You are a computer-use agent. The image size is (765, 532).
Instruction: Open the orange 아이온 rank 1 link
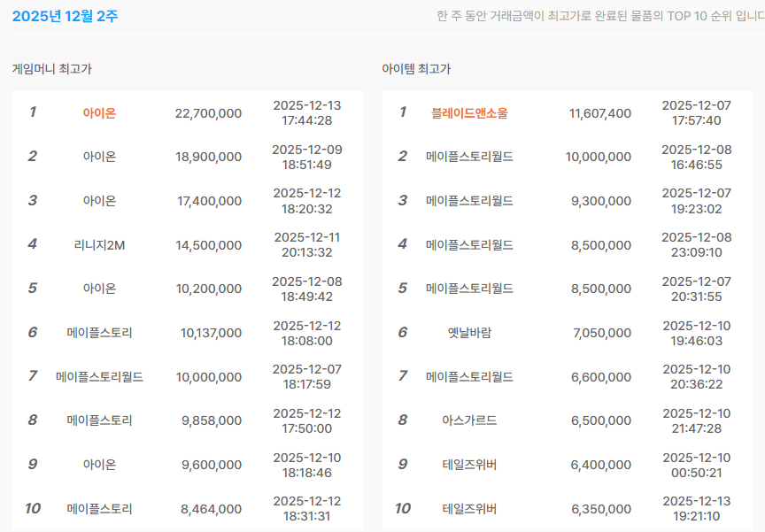tap(99, 113)
